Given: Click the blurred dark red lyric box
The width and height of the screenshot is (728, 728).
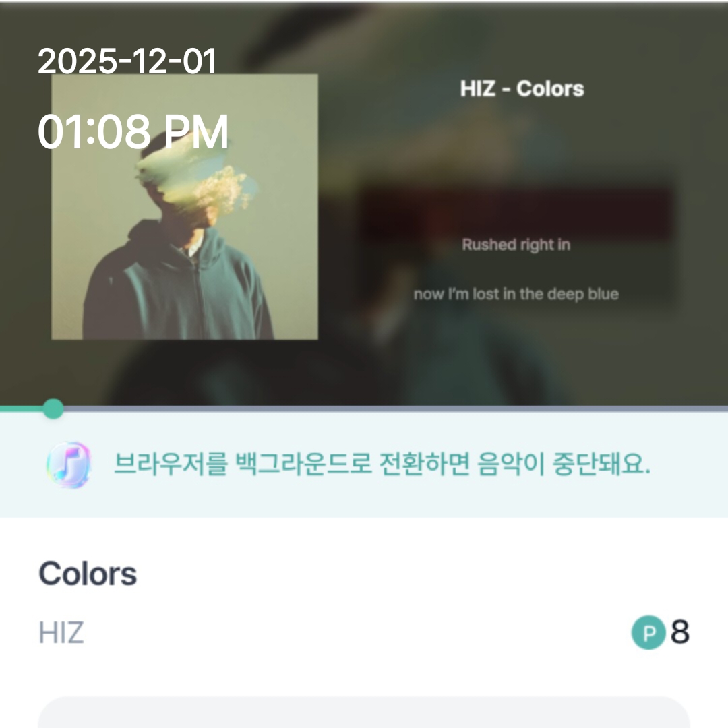Looking at the screenshot, I should coord(516,214).
